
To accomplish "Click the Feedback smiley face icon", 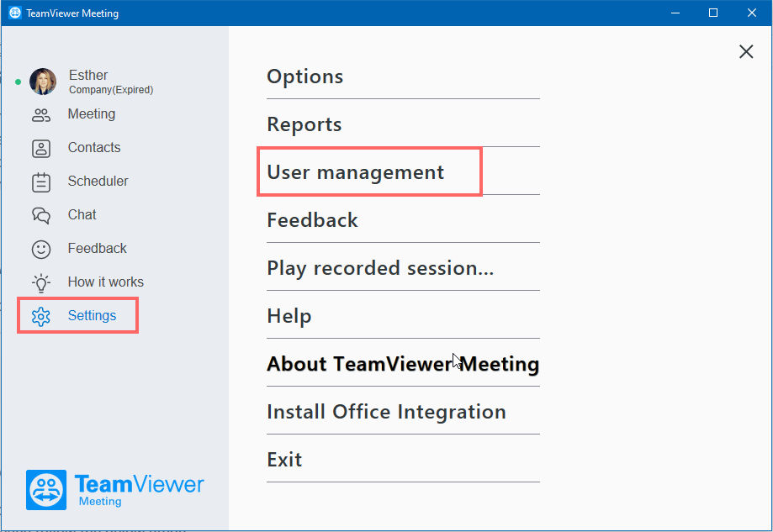I will tap(41, 250).
